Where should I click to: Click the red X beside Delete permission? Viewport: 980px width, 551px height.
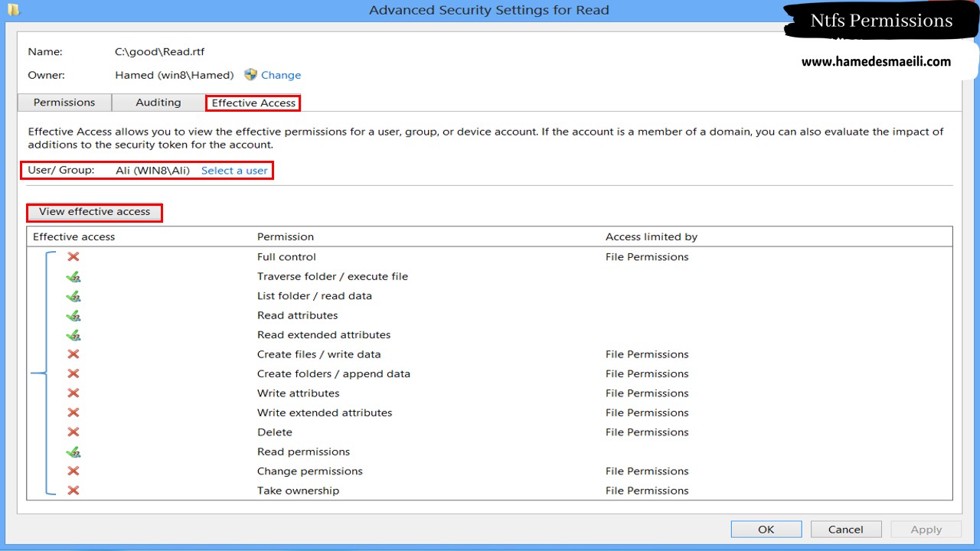tap(73, 432)
